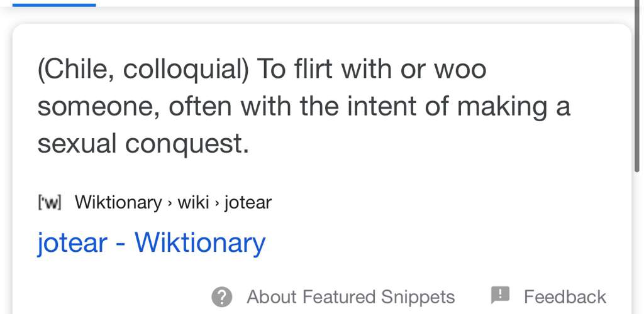Image resolution: width=644 pixels, height=314 pixels.
Task: Click chevron between wiki and jotear
Action: click(x=216, y=203)
